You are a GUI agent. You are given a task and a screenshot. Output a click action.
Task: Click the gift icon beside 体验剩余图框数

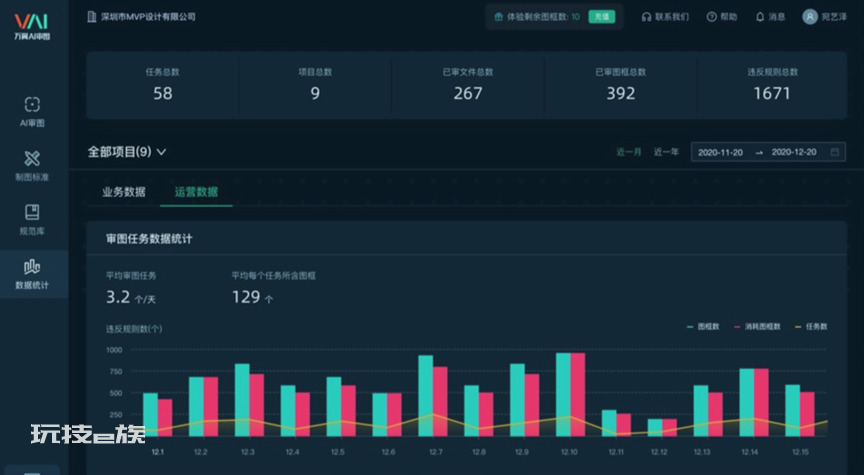(x=499, y=17)
